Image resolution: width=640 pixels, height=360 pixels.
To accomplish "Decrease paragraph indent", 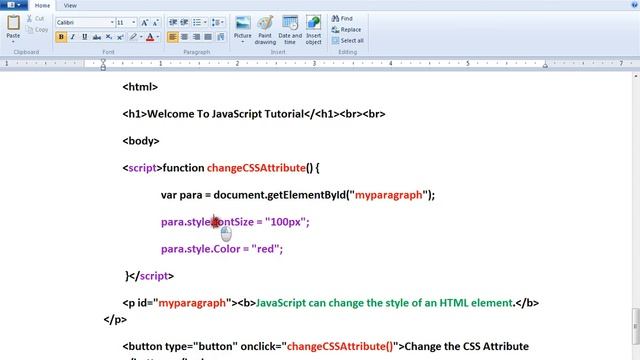I will [x=173, y=22].
